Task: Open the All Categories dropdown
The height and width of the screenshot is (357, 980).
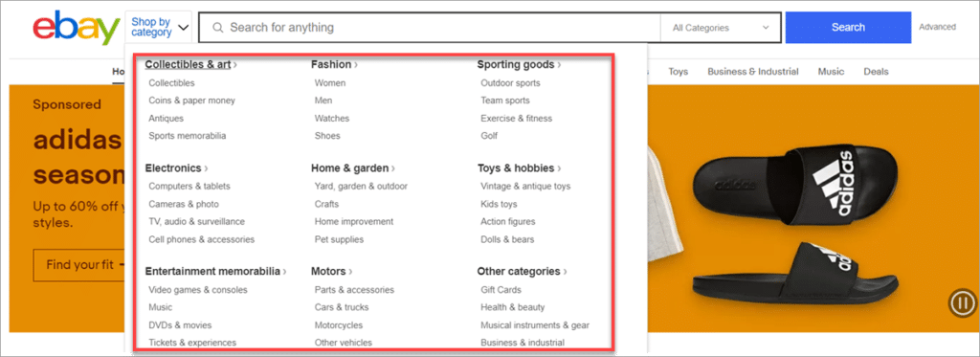Action: [x=720, y=28]
